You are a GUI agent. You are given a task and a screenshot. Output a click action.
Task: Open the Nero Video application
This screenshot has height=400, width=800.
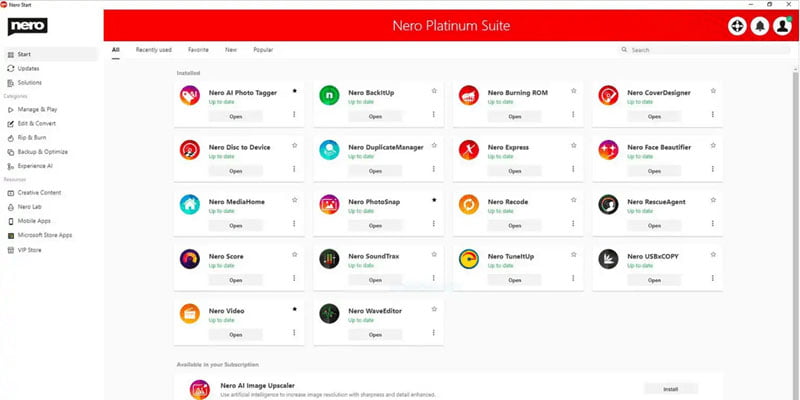236,335
